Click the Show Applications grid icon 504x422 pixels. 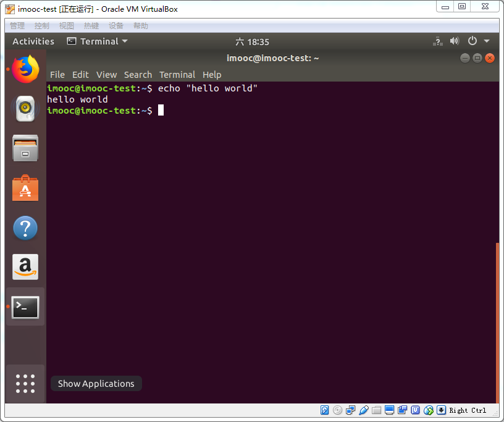pos(25,384)
